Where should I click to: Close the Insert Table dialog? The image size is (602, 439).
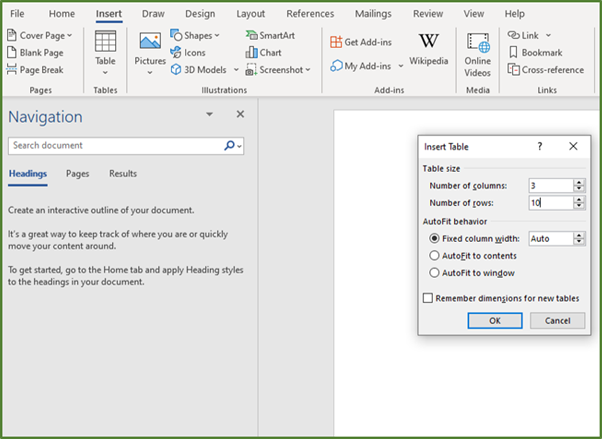point(573,146)
